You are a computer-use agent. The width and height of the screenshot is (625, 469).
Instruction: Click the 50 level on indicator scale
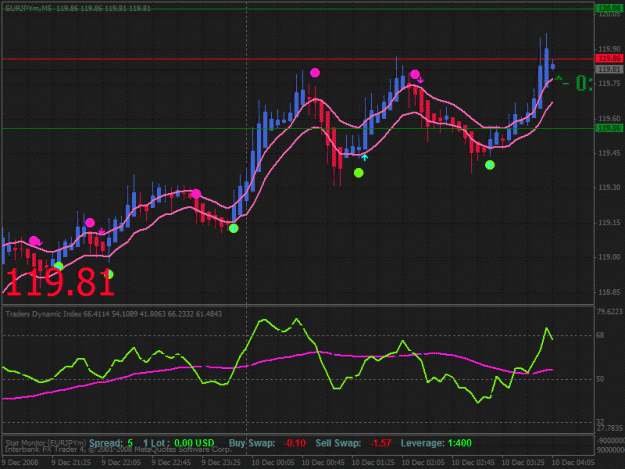coord(600,379)
